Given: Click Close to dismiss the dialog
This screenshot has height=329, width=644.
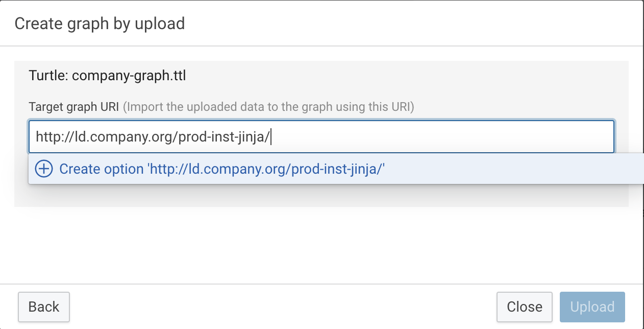Looking at the screenshot, I should coord(525,307).
